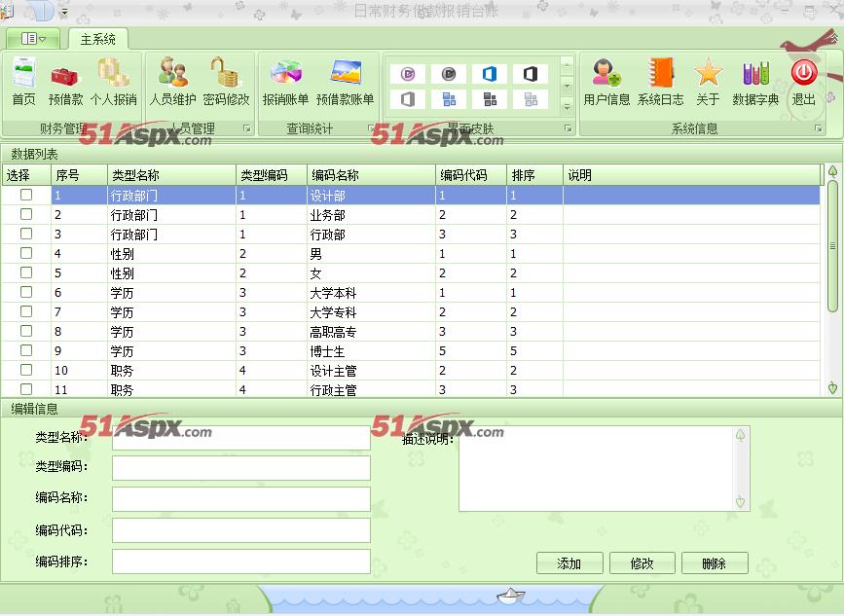The image size is (844, 616).
Task: Apply the dark tiles skin
Action: click(490, 99)
